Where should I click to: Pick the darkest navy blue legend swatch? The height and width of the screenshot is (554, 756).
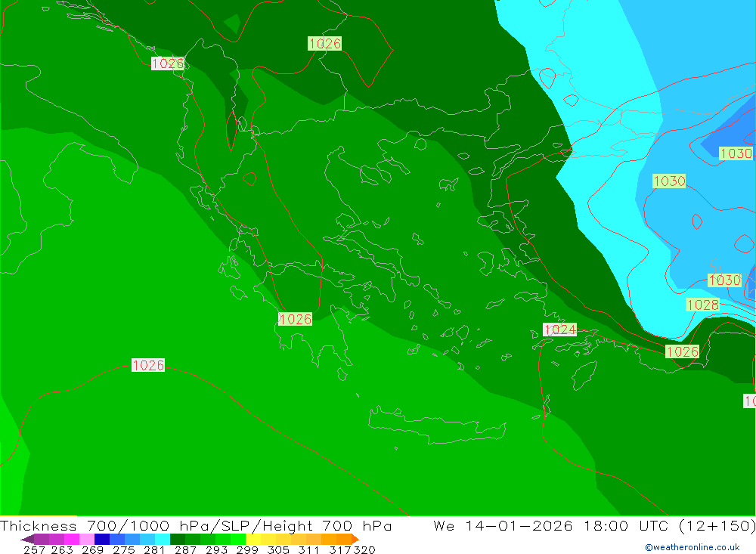pyautogui.click(x=102, y=539)
